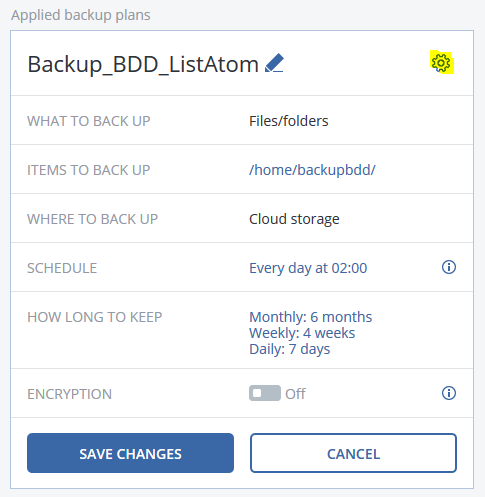Toggle the Encryption switch on
The width and height of the screenshot is (485, 497).
[x=265, y=393]
